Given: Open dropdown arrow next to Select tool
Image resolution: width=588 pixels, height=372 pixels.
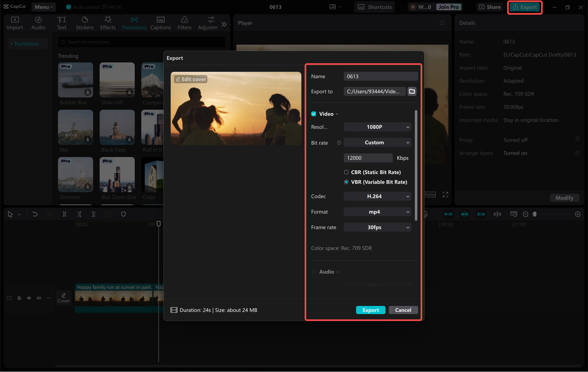Looking at the screenshot, I should click(x=19, y=214).
